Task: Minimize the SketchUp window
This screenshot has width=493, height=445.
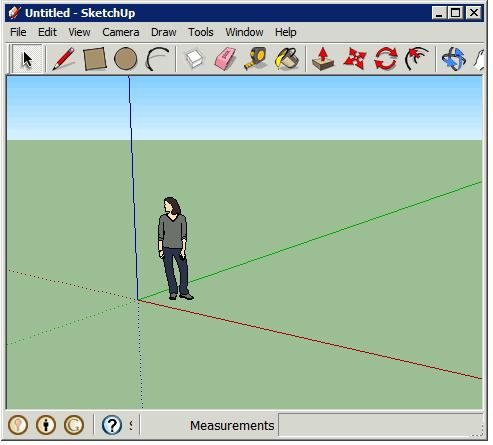Action: pos(439,13)
